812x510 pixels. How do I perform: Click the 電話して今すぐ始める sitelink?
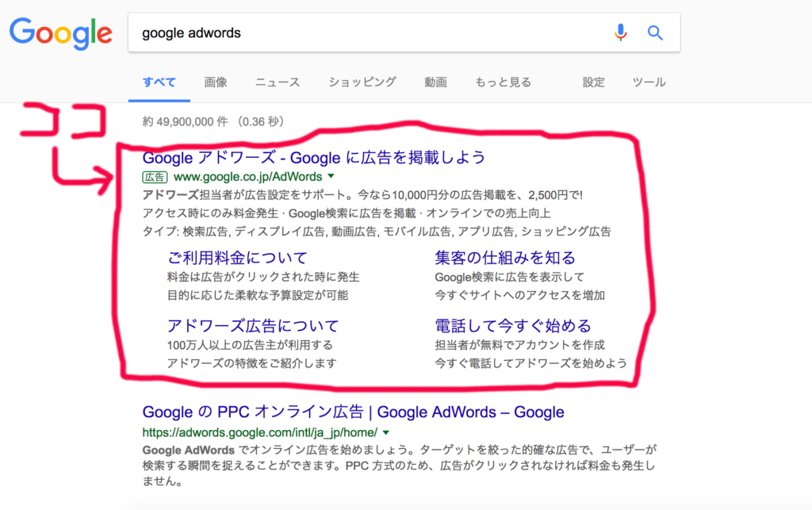(x=513, y=326)
